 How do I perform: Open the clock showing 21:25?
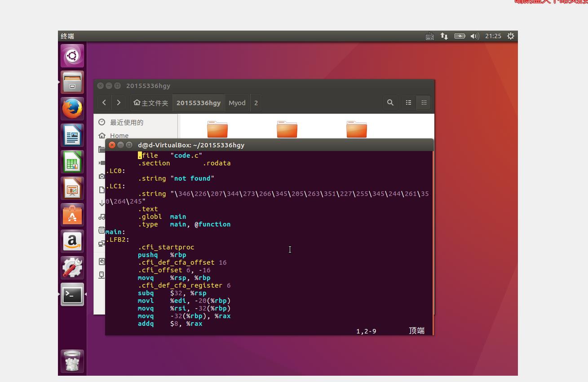(493, 36)
